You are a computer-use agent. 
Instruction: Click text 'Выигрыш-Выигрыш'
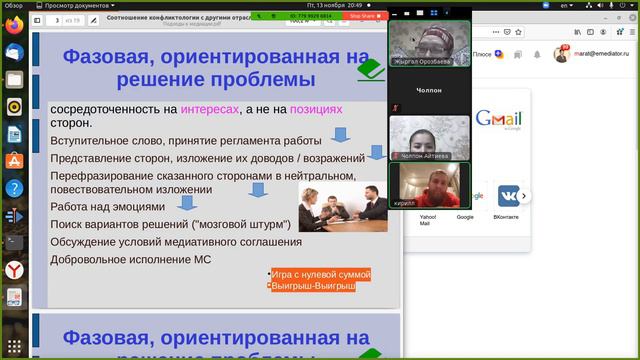pyautogui.click(x=313, y=286)
